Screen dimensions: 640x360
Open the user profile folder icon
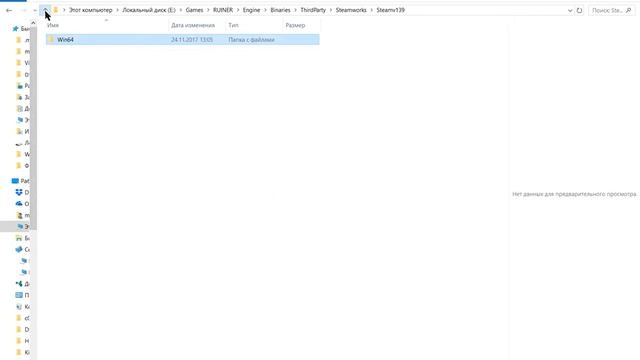[x=19, y=215]
